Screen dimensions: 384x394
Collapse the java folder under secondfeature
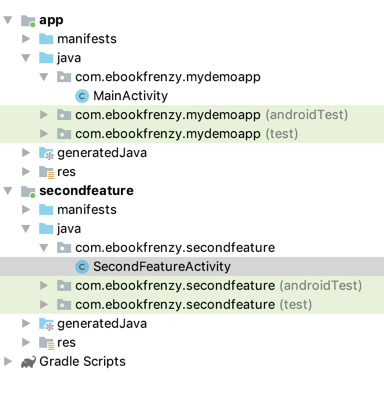pyautogui.click(x=26, y=229)
